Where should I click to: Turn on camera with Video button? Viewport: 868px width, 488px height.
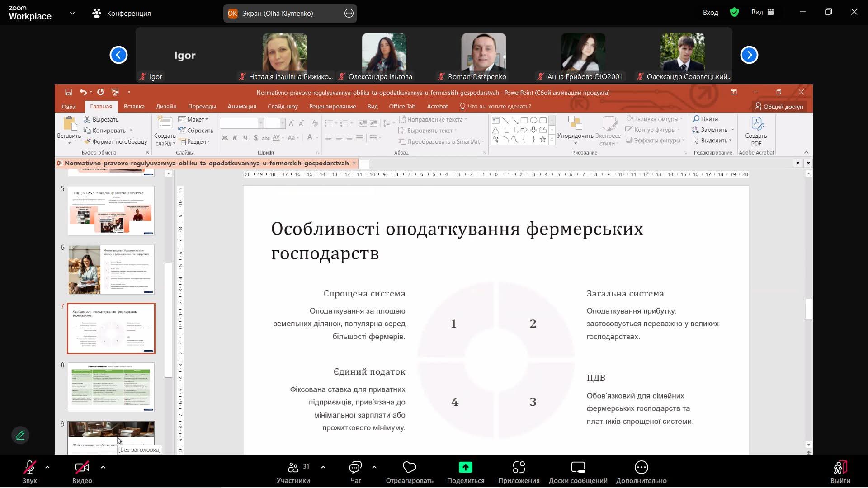pyautogui.click(x=82, y=467)
